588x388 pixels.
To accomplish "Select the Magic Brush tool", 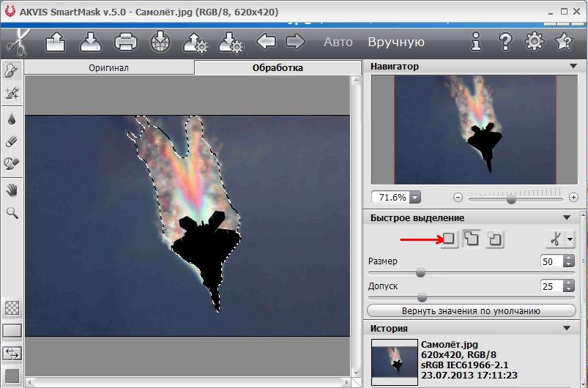I will pos(12,93).
